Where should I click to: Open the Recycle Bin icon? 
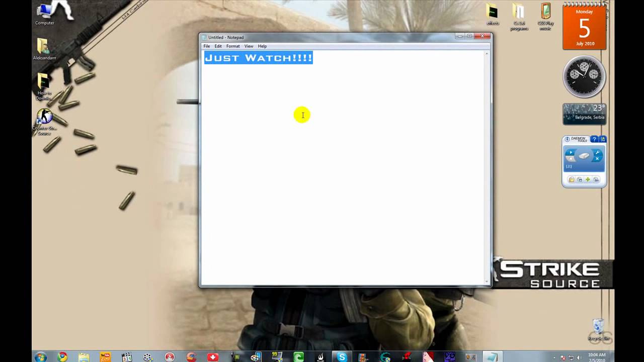[x=599, y=330]
